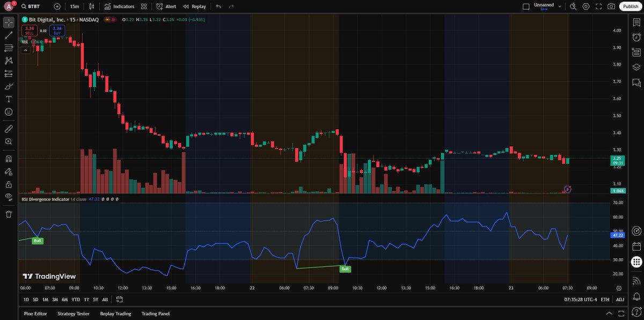Viewport: 644px width, 320px height.
Task: Select the trend line tool
Action: tap(9, 35)
